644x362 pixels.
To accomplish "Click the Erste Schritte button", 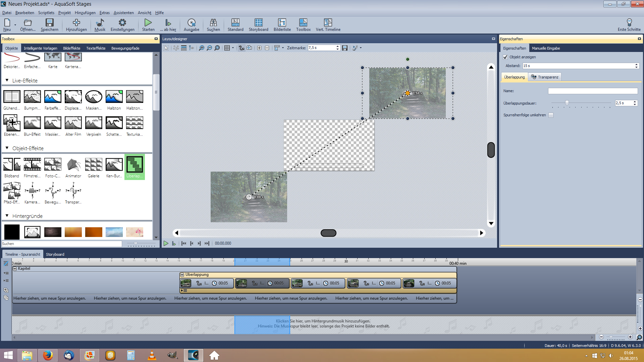I will coord(629,25).
